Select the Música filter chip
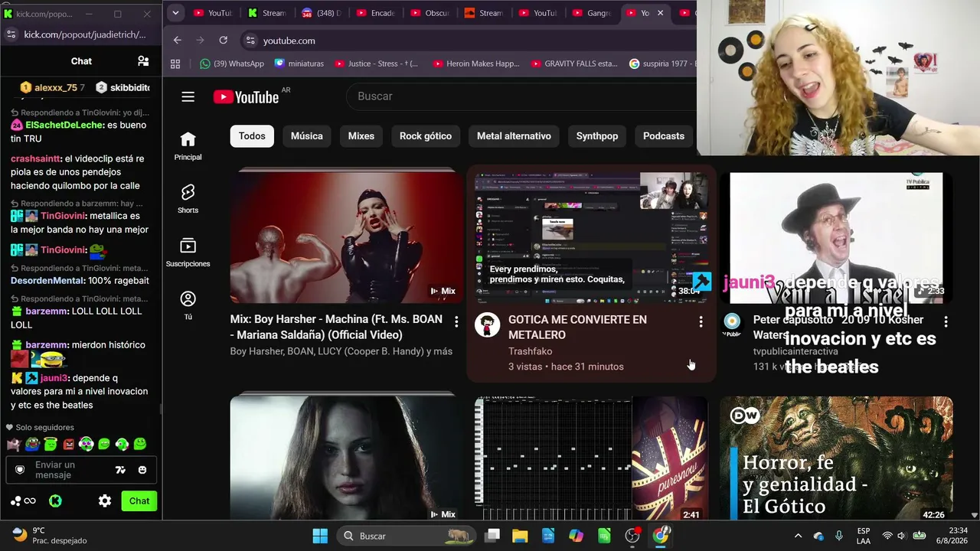The height and width of the screenshot is (551, 980). pos(307,136)
